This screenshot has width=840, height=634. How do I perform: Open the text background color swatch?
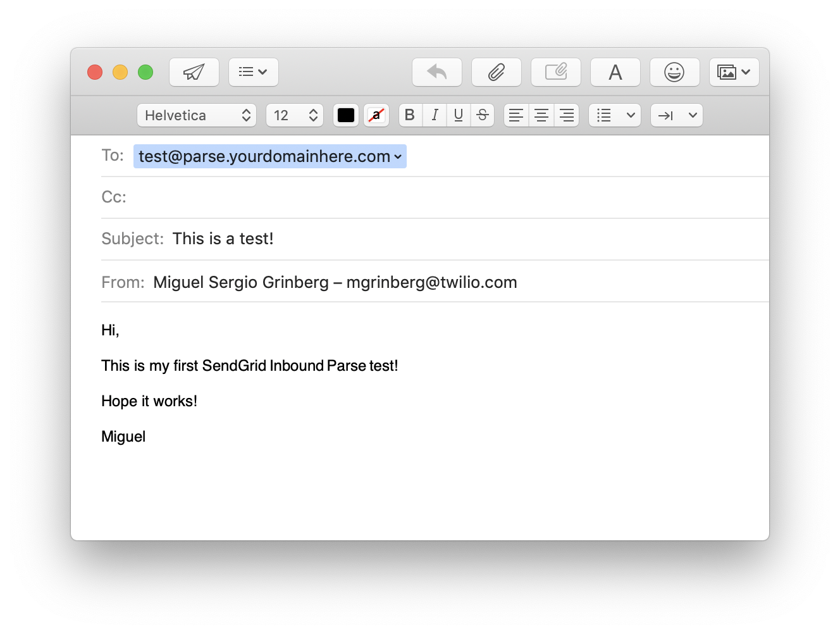tap(376, 115)
